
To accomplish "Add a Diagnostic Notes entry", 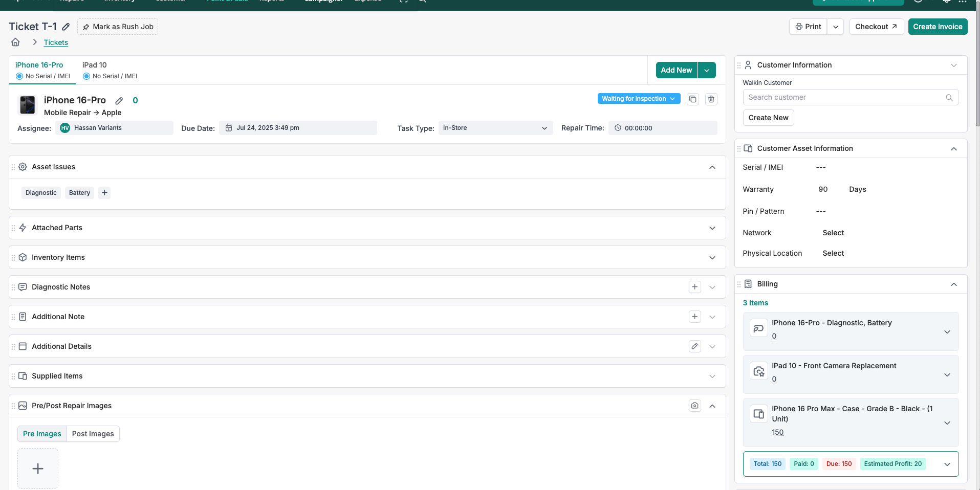I will [x=694, y=287].
